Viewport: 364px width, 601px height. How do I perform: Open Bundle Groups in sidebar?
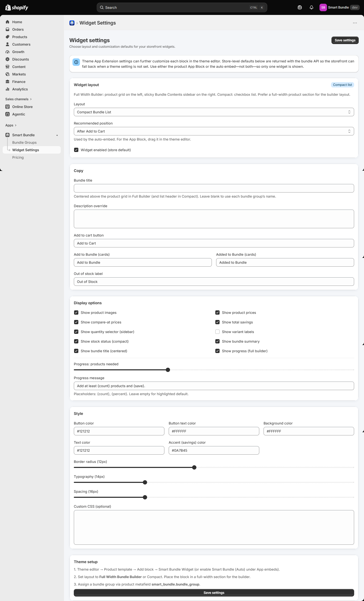[24, 142]
